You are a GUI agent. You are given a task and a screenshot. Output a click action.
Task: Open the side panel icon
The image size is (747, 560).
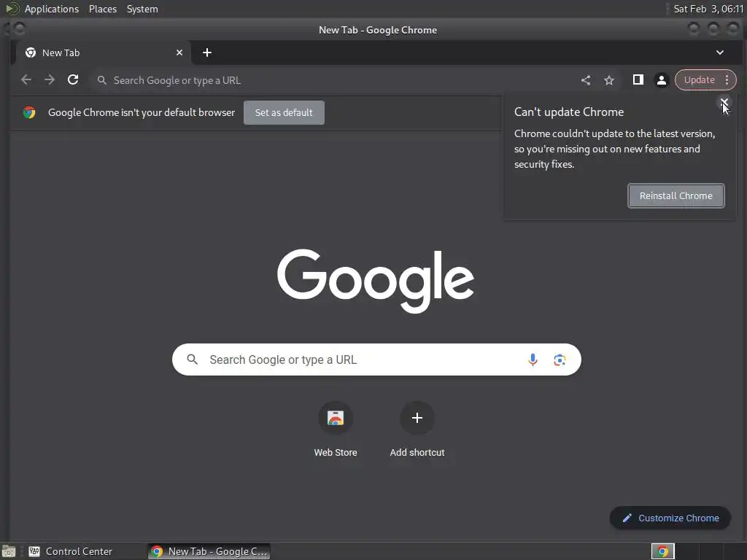[638, 80]
